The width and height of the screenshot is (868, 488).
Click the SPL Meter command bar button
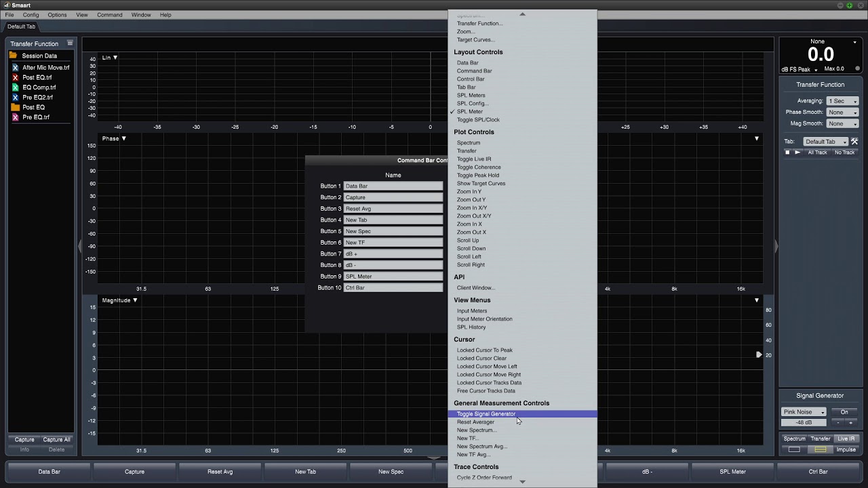pos(732,472)
